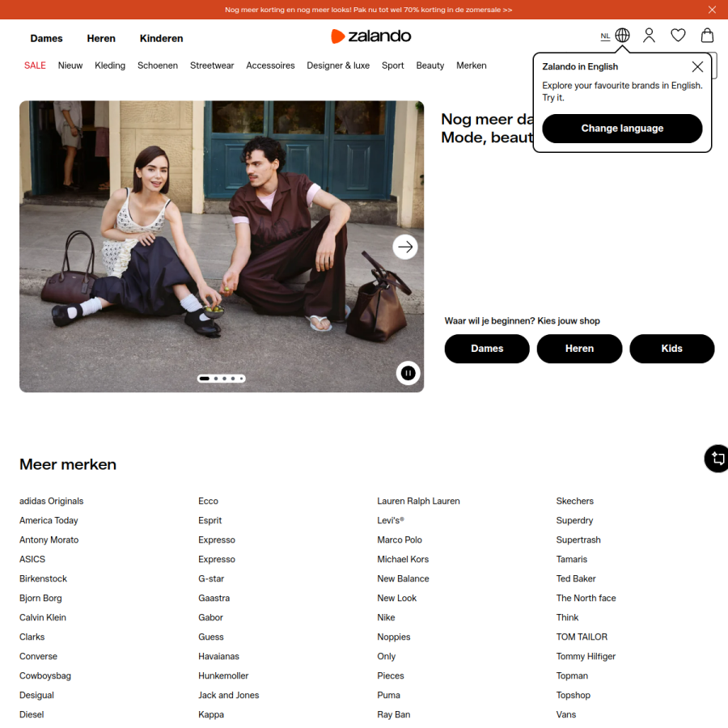The height and width of the screenshot is (728, 728).
Task: Open Calvin Klein brand link
Action: coord(43,617)
